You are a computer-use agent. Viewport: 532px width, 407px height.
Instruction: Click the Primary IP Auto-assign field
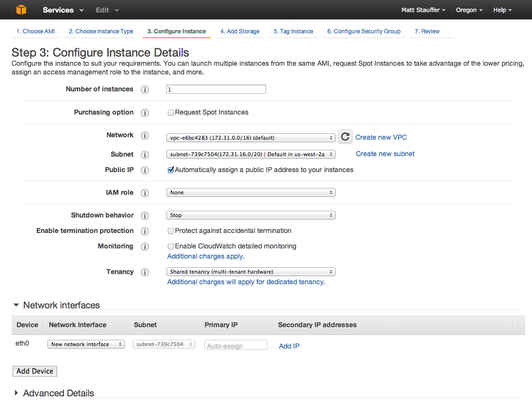click(236, 345)
